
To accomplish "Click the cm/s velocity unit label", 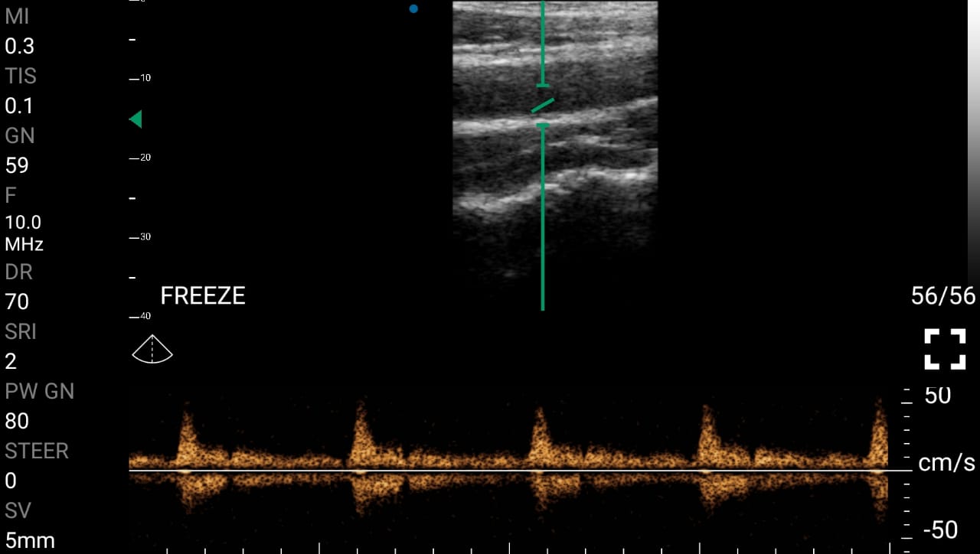I will (947, 462).
